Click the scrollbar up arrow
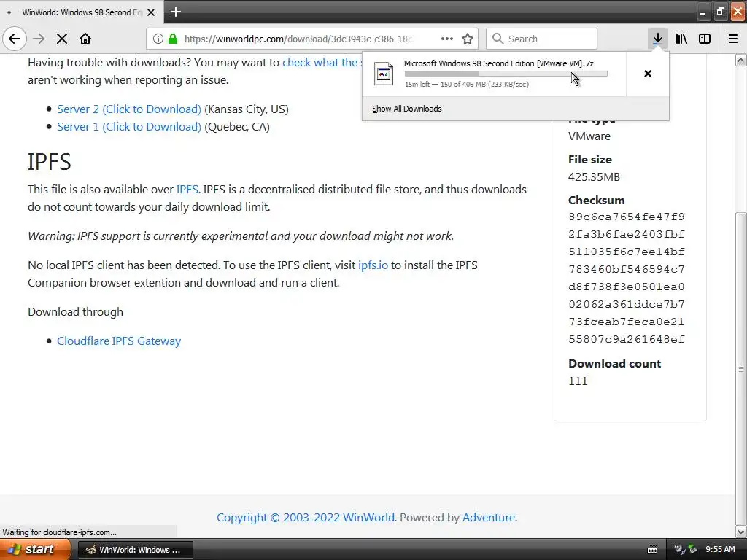 click(741, 61)
